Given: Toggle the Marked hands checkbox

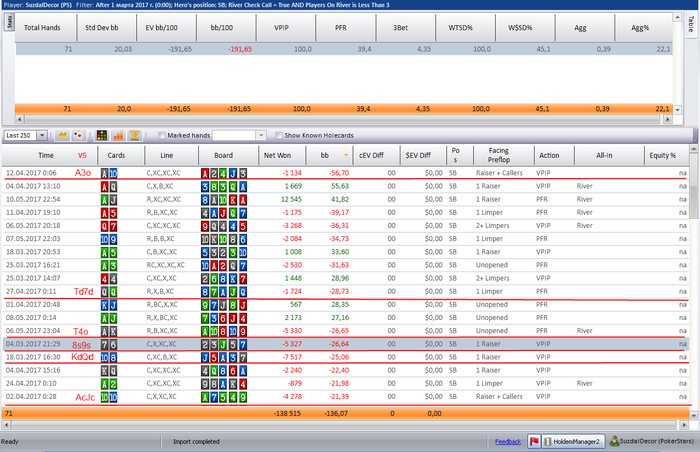Looking at the screenshot, I should pos(162,135).
